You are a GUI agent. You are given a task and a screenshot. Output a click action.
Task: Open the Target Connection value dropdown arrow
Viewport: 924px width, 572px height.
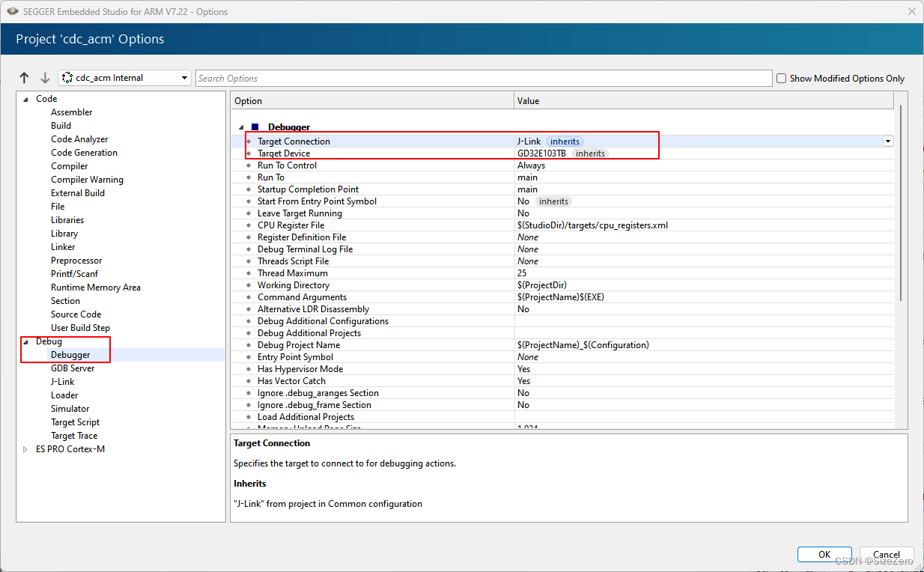click(888, 142)
